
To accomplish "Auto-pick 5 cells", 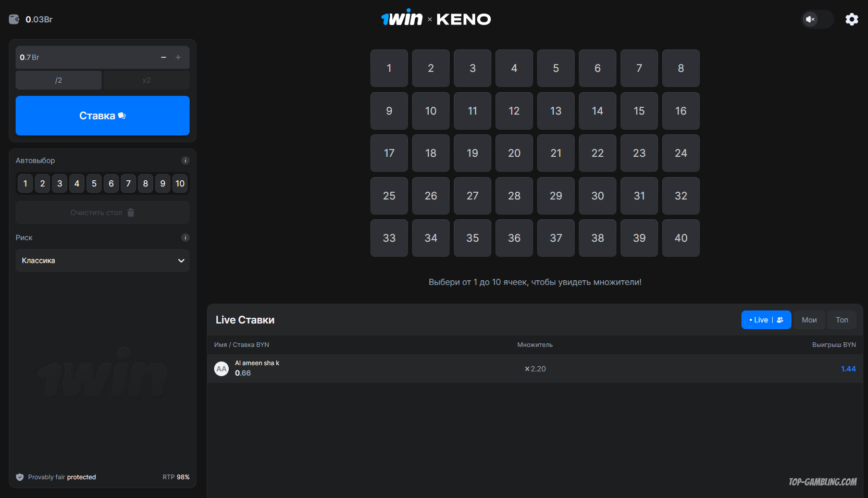I will (94, 183).
